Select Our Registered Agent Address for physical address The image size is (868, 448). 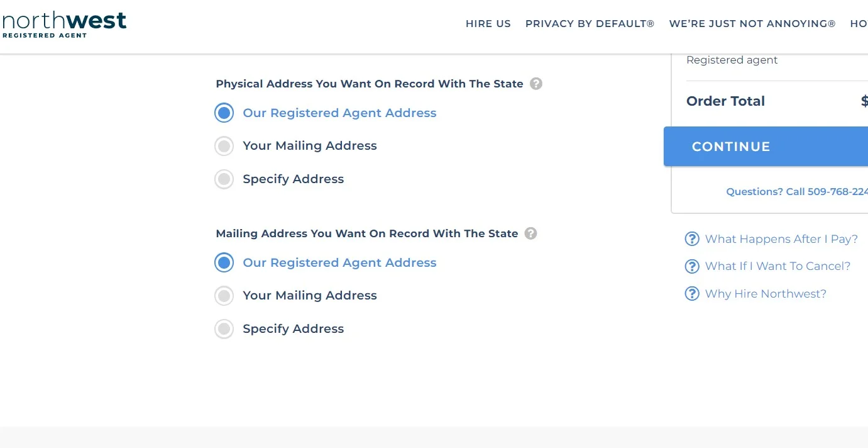click(224, 113)
